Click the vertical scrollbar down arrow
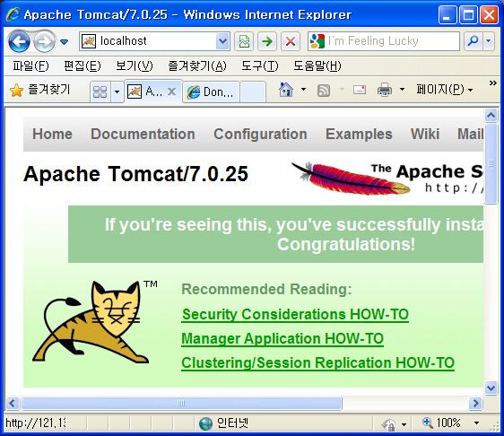Image resolution: width=504 pixels, height=436 pixels. [491, 388]
